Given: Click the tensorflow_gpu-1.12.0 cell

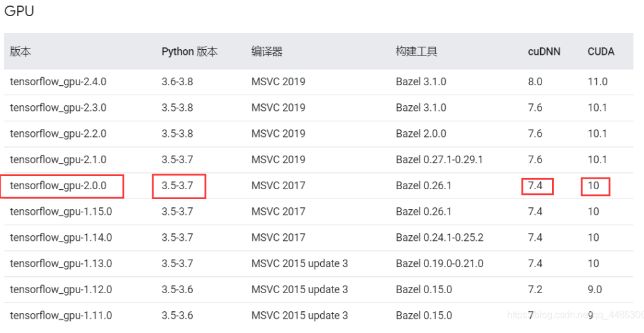Looking at the screenshot, I should (61, 289).
